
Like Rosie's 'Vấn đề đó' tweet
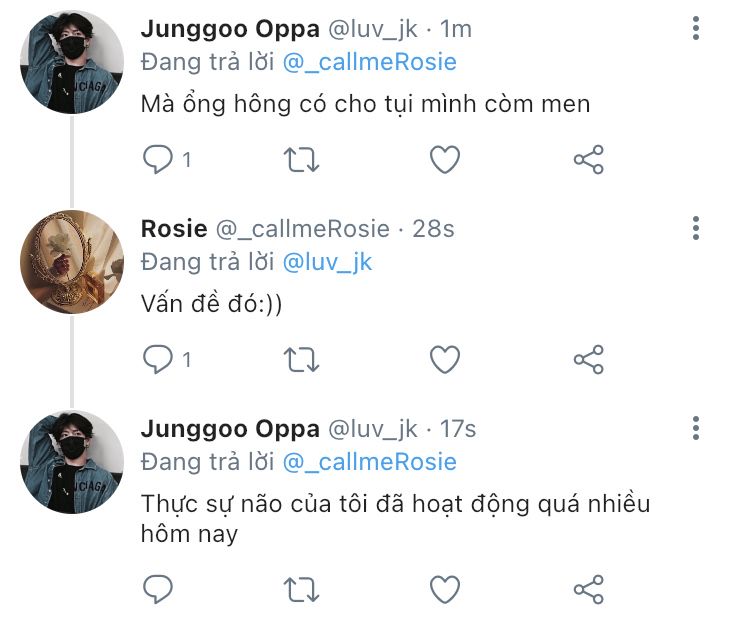pyautogui.click(x=445, y=359)
